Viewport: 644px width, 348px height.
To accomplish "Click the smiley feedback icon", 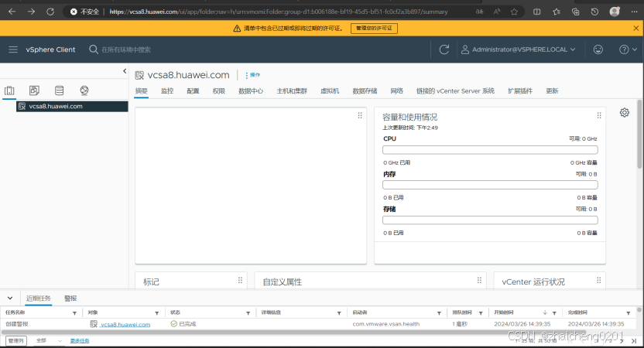I will pos(598,49).
